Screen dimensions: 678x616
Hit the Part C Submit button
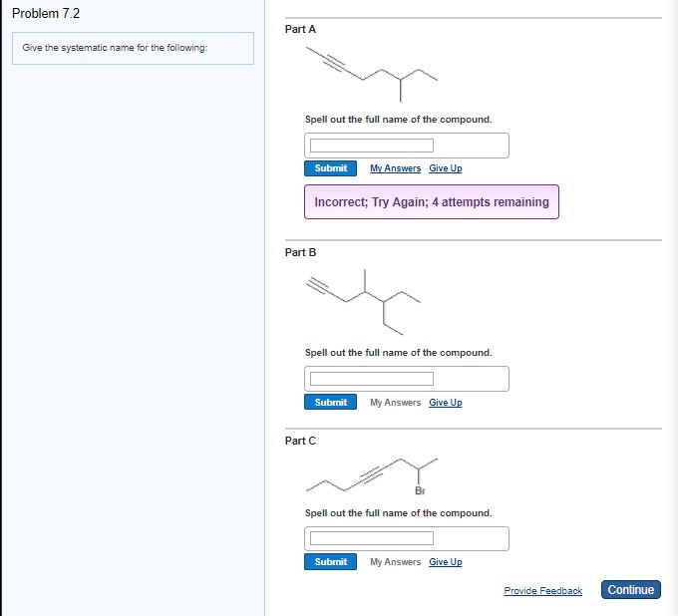(330, 562)
